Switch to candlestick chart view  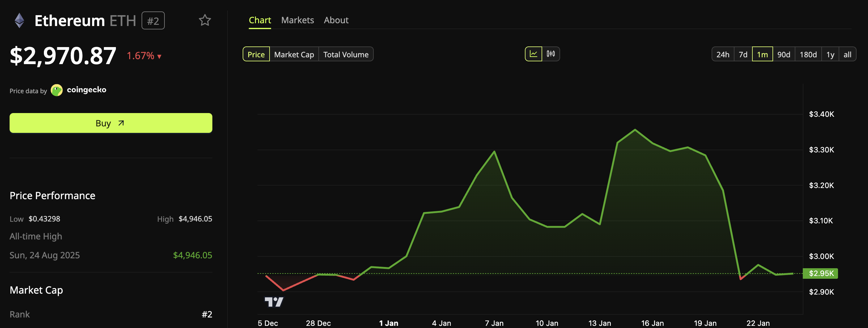[x=551, y=54]
